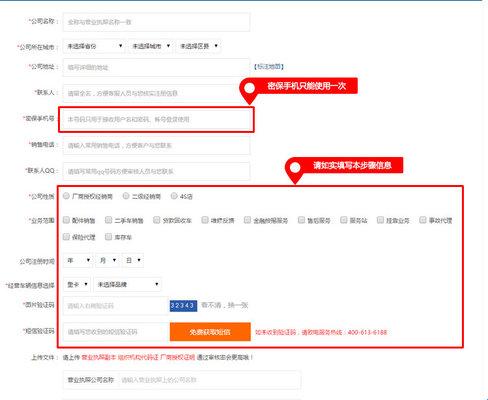This screenshot has width=488, height=400.
Task: Click into the 公司名称 text field
Action: [156, 22]
